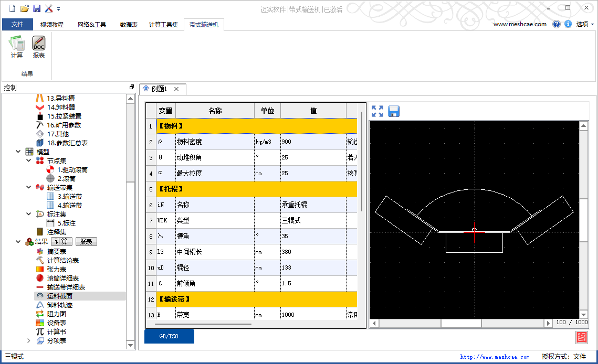Open www.meshcae.com link in header
The image size is (598, 364).
click(520, 24)
